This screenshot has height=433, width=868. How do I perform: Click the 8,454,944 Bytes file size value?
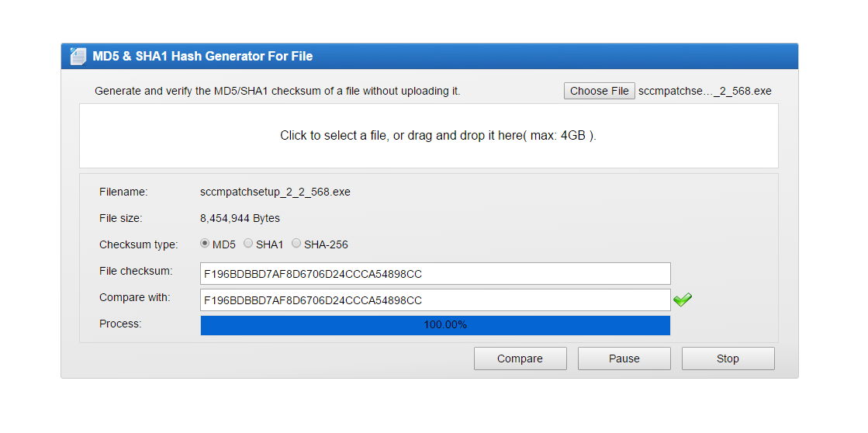pyautogui.click(x=240, y=218)
